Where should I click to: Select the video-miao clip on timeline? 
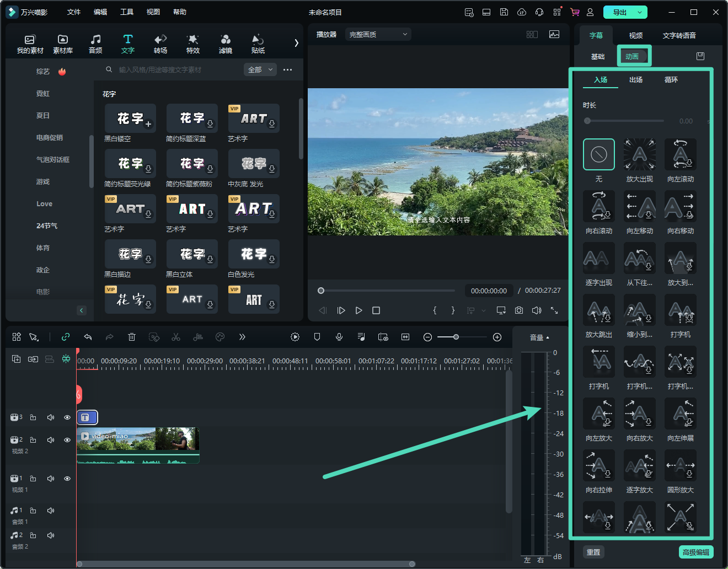tap(138, 441)
